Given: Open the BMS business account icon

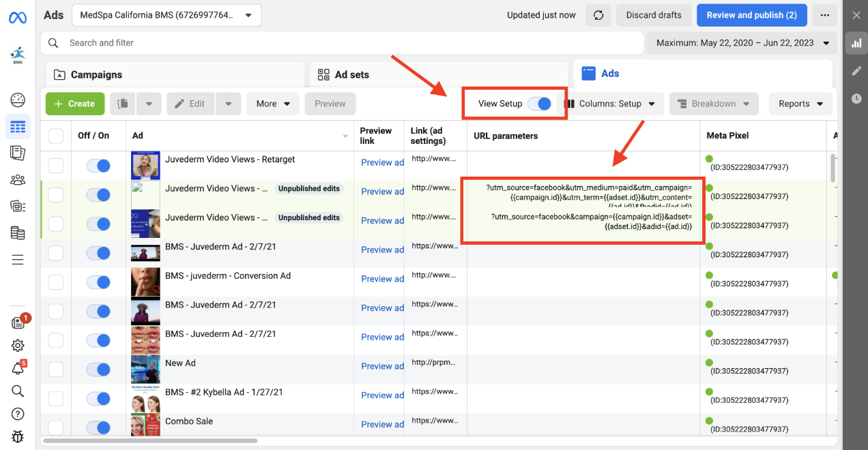Looking at the screenshot, I should point(18,55).
